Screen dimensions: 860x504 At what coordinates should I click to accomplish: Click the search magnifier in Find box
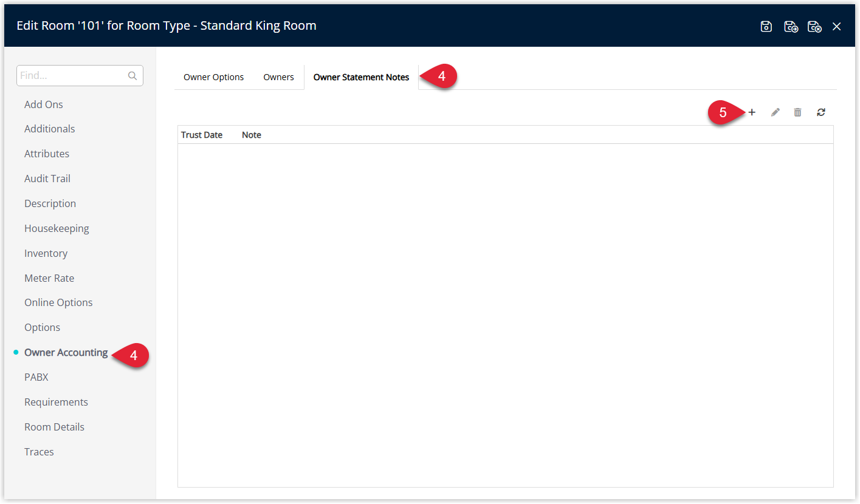[132, 76]
